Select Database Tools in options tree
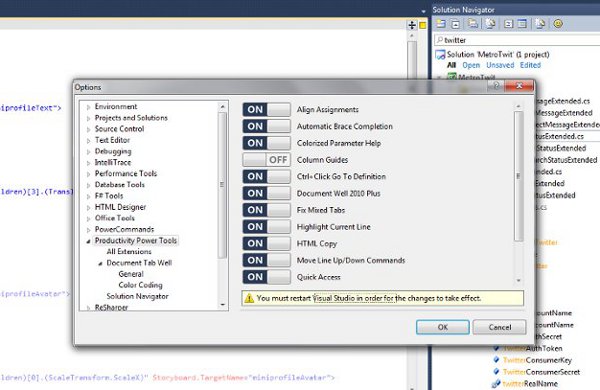 coord(120,184)
